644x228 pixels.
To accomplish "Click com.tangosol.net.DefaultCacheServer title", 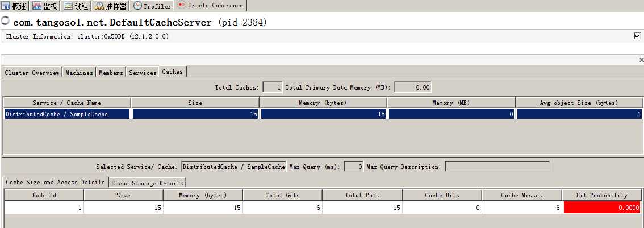I will coord(112,22).
